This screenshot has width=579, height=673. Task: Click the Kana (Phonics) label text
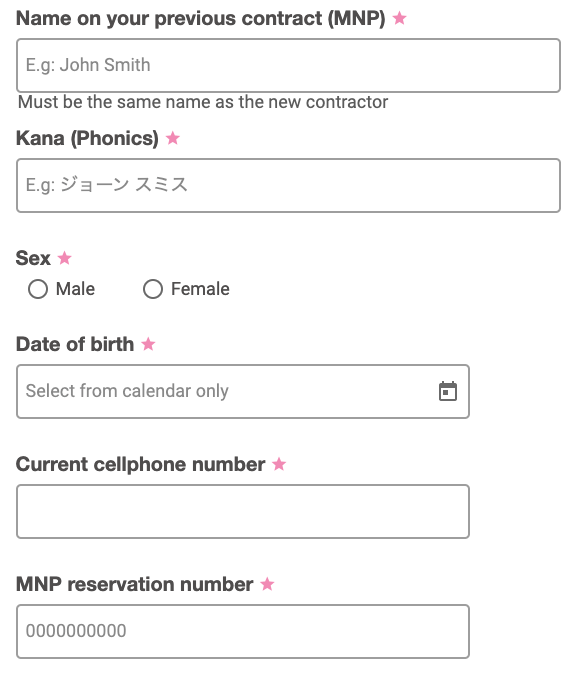[x=87, y=138]
